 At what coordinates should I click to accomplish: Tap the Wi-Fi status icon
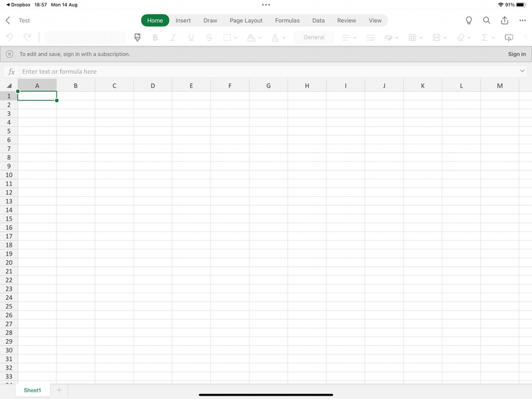click(501, 5)
